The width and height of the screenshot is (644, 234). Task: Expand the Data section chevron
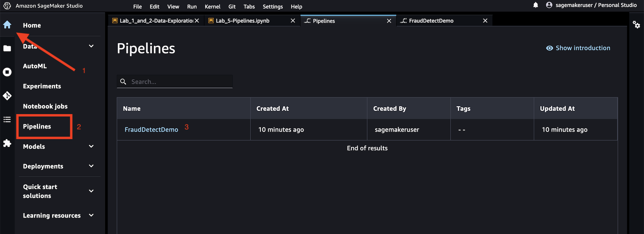(91, 46)
